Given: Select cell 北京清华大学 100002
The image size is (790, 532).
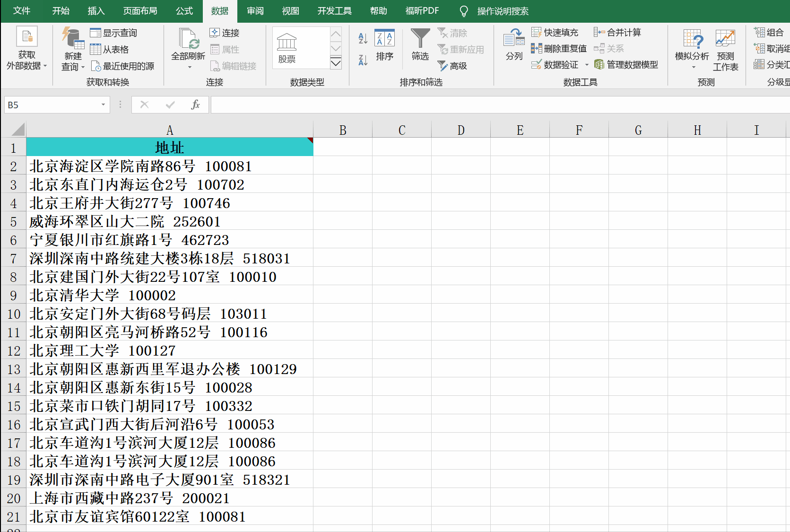Looking at the screenshot, I should coord(170,295).
